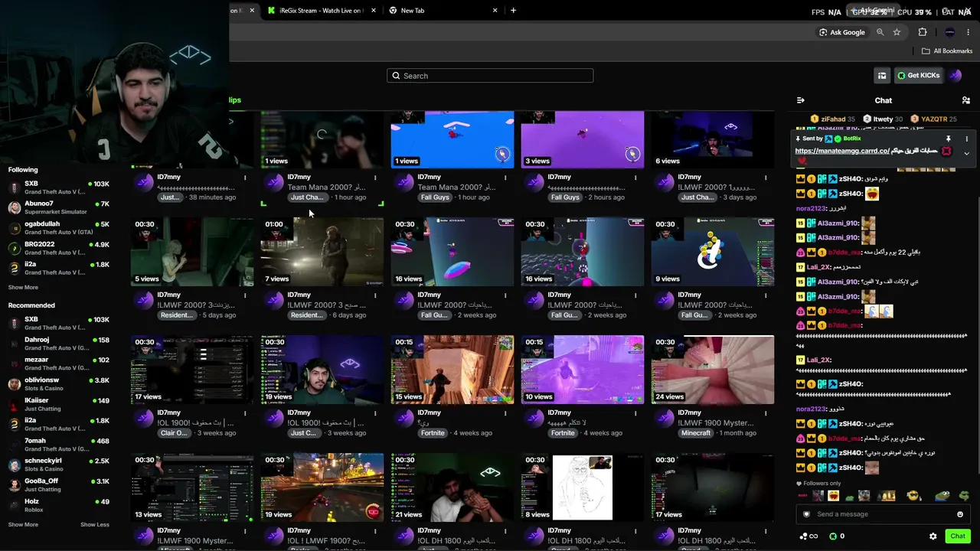Click the green Chat send button
This screenshot has width=980, height=551.
(957, 536)
